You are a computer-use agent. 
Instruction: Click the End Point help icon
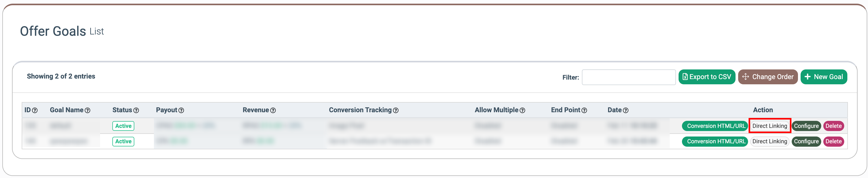tap(584, 110)
